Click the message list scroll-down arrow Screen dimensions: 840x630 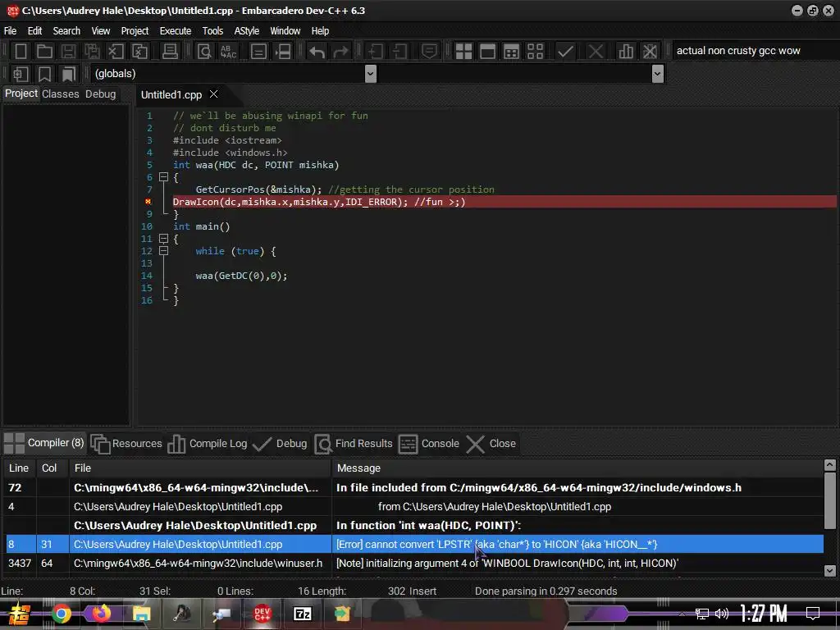coord(829,570)
